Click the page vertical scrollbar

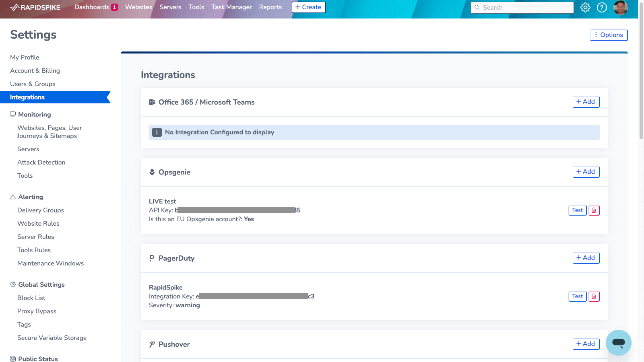pyautogui.click(x=641, y=70)
